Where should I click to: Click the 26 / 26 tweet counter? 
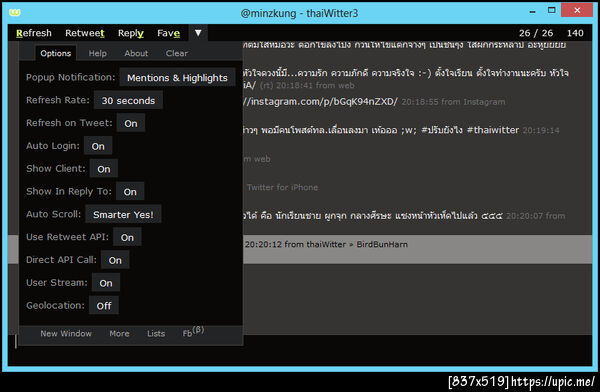point(536,33)
